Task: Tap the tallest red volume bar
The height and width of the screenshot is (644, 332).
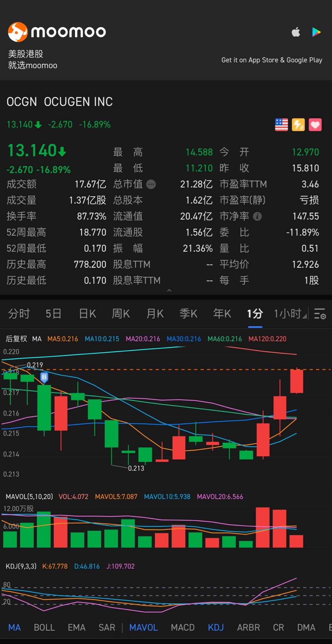Action: point(263,527)
